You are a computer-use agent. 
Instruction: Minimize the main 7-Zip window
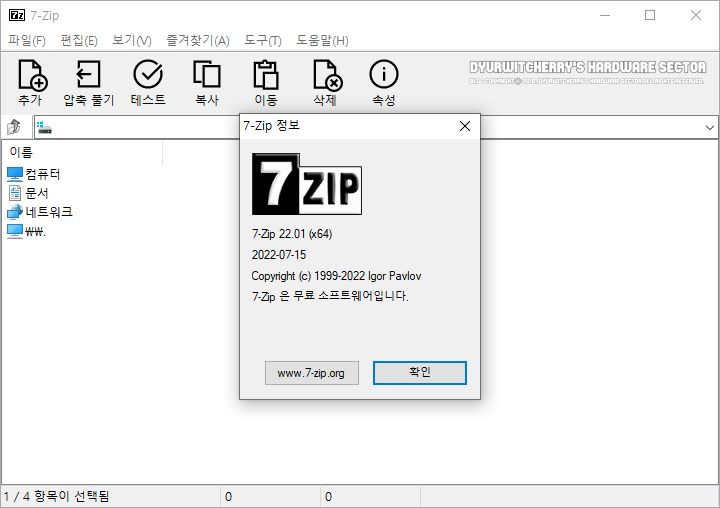tap(605, 15)
